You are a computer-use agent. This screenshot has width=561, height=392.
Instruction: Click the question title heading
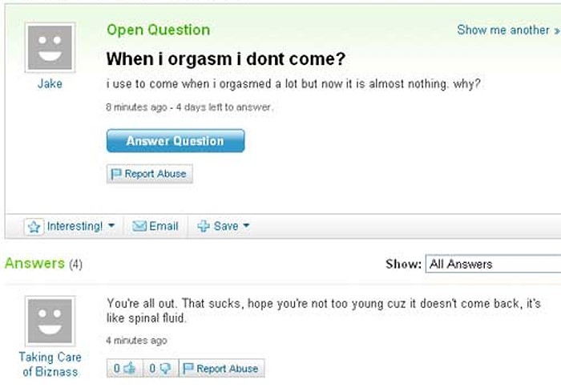(x=225, y=59)
